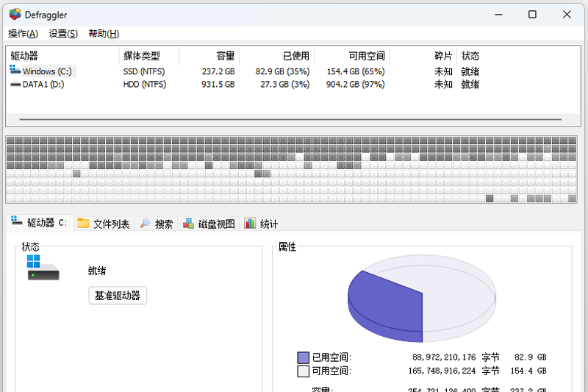The height and width of the screenshot is (392, 588).
Task: Click the purple 已用空间 color swatch
Action: [303, 357]
